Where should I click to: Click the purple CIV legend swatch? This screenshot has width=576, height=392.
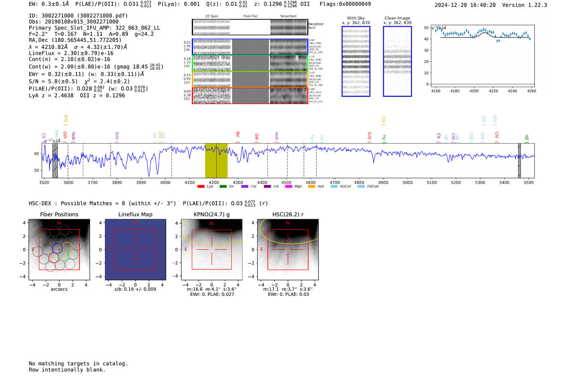[x=245, y=186]
